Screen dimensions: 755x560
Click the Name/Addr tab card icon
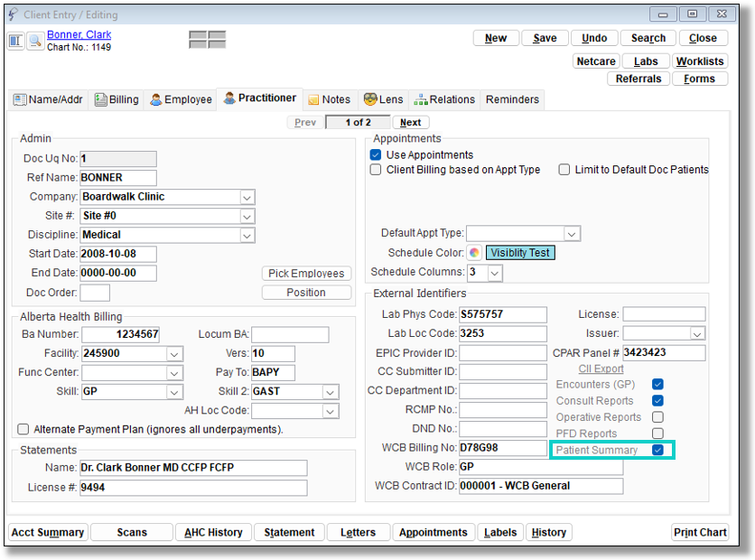click(20, 99)
